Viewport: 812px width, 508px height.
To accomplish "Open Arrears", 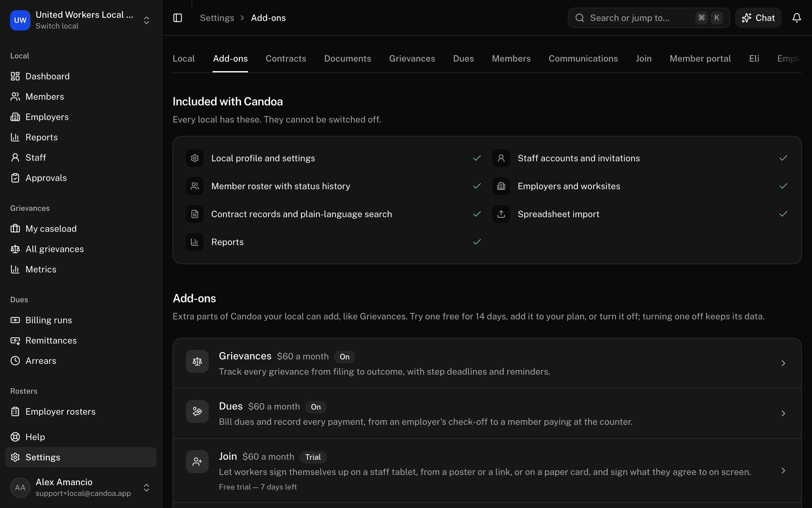I will [x=81, y=361].
